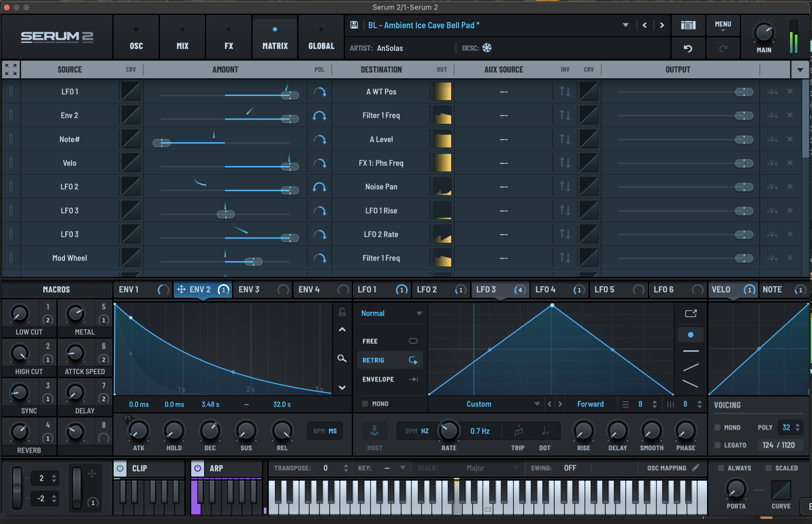The width and height of the screenshot is (812, 524).
Task: Open the matrix options dropdown at the header's right end
Action: (800, 70)
